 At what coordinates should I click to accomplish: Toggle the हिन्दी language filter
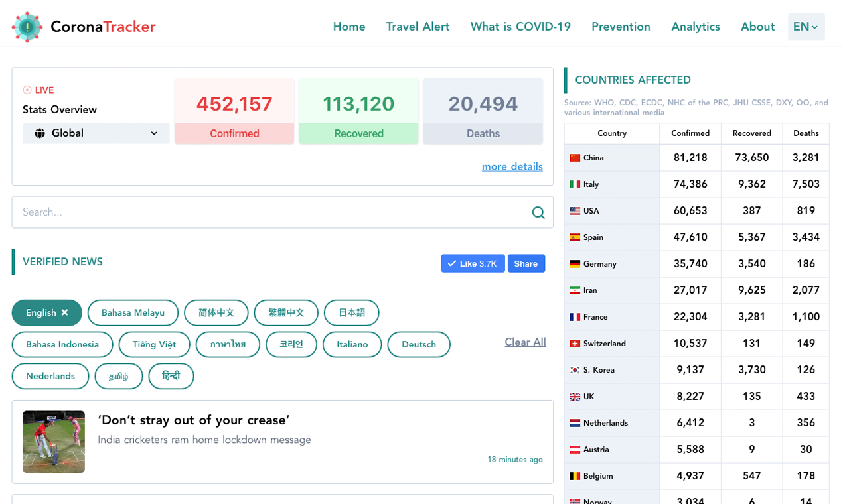171,376
